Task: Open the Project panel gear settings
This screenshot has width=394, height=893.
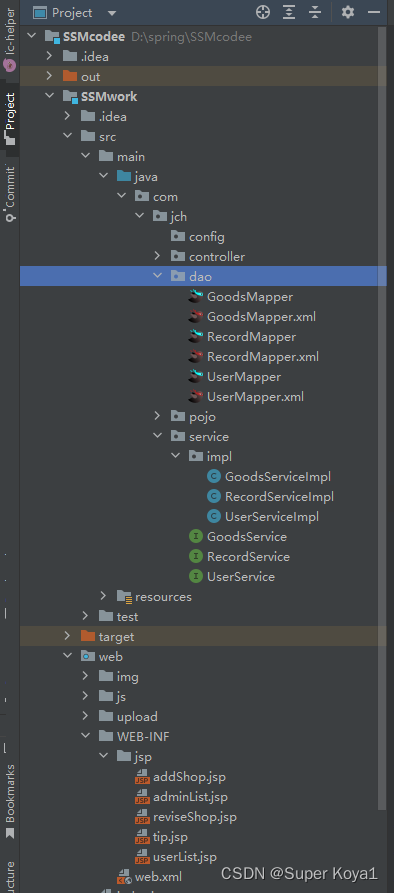Action: 347,12
